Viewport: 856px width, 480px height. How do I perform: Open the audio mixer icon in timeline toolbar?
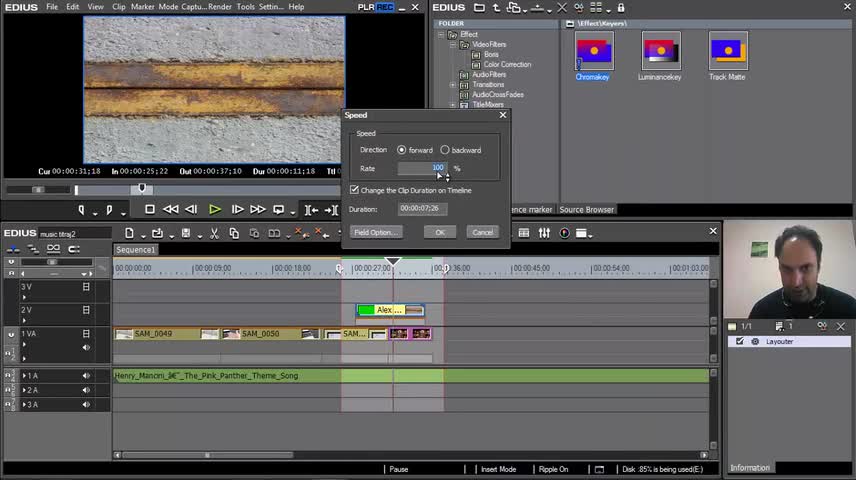(x=544, y=233)
